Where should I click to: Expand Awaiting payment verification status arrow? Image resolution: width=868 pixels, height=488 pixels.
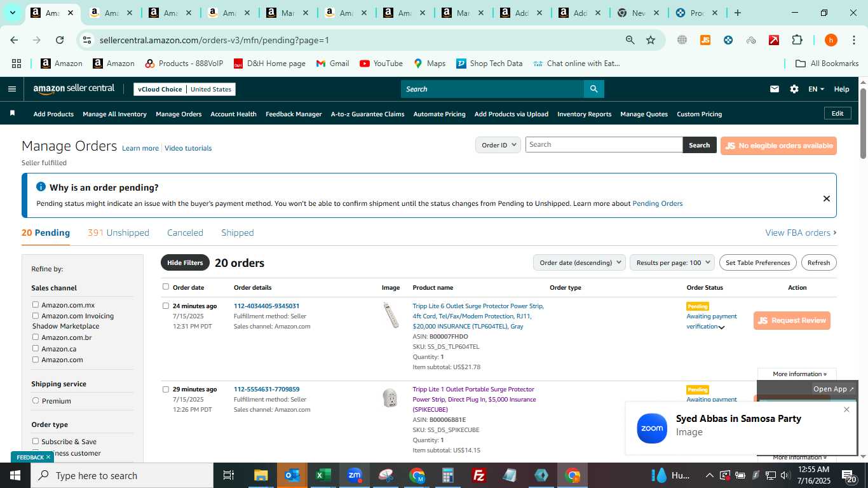[x=721, y=327]
